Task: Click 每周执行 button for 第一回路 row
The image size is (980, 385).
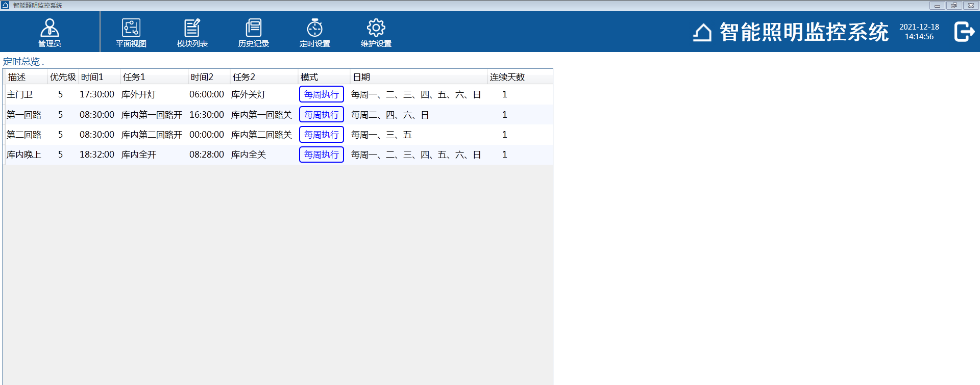Action: click(322, 115)
